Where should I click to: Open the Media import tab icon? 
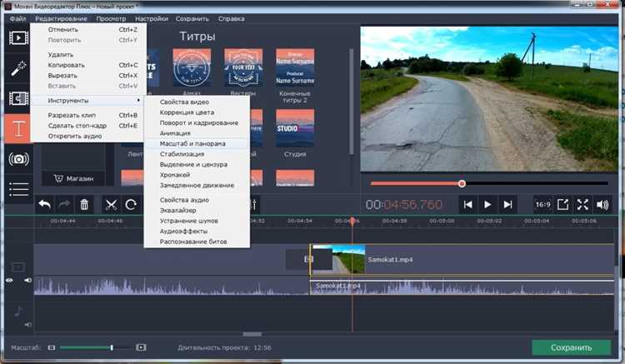point(18,37)
